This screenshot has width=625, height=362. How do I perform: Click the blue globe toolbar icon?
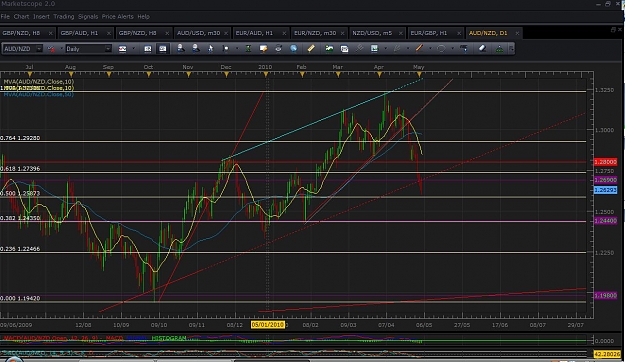294,49
